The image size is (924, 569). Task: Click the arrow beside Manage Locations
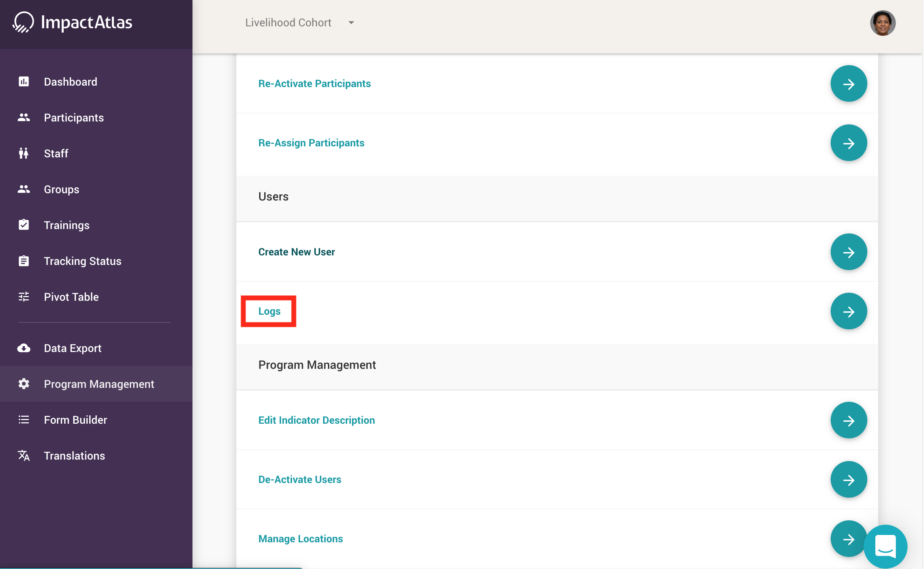848,539
